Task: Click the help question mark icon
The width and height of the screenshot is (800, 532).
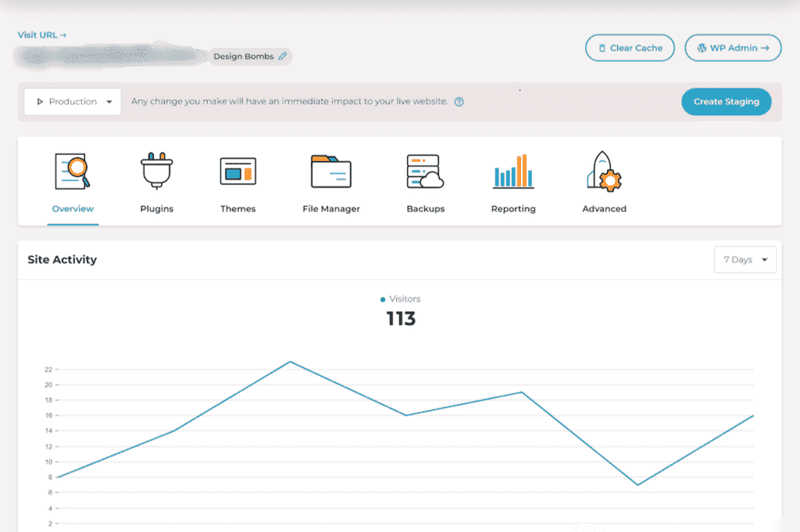Action: 459,102
